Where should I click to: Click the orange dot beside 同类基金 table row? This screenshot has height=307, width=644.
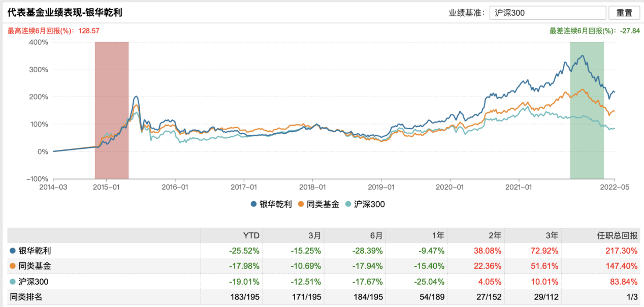click(12, 266)
